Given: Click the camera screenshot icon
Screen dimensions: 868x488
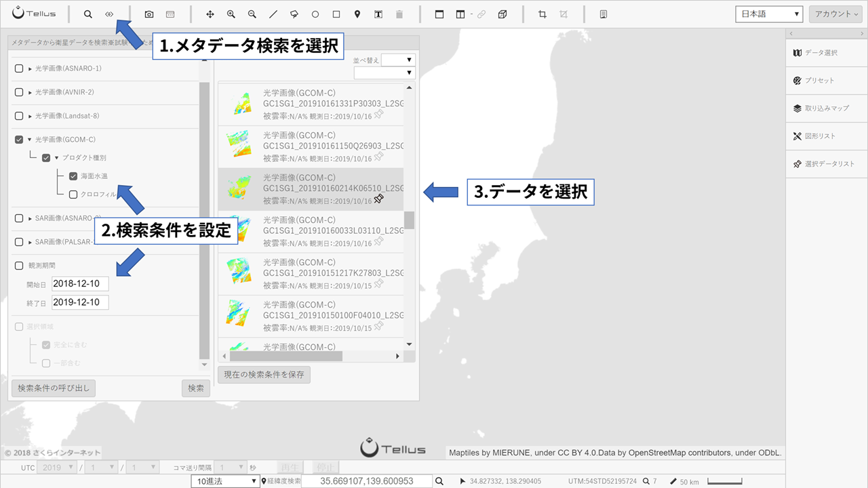Looking at the screenshot, I should point(149,14).
